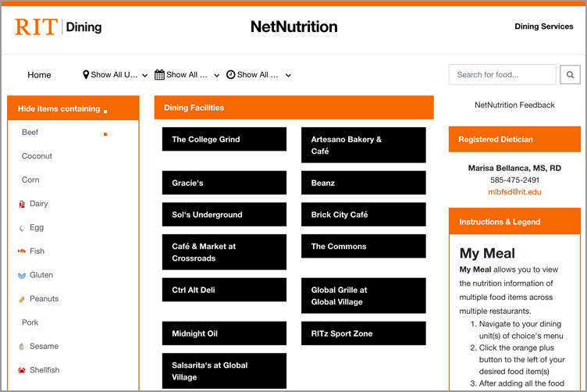Click the map pin location icon
The image size is (587, 392).
[x=86, y=75]
